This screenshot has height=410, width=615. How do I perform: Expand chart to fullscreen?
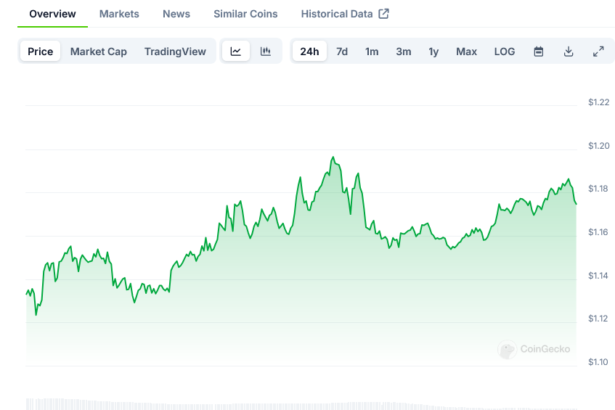pos(598,51)
